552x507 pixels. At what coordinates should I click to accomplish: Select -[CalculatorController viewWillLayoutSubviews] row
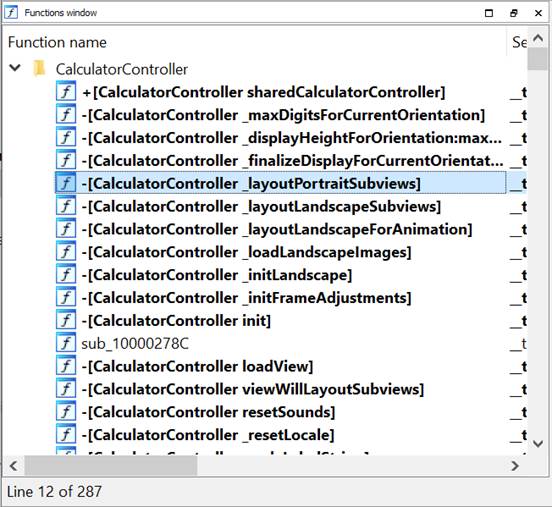(253, 389)
